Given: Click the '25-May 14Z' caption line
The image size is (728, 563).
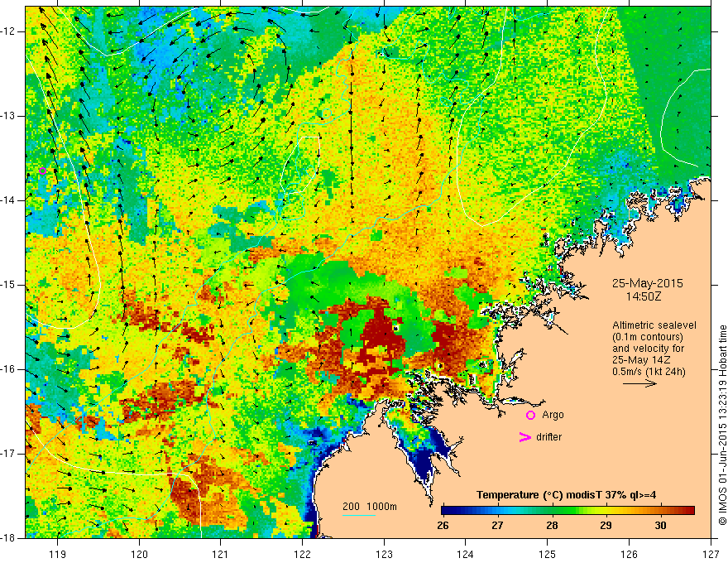Looking at the screenshot, I should click(x=641, y=360).
